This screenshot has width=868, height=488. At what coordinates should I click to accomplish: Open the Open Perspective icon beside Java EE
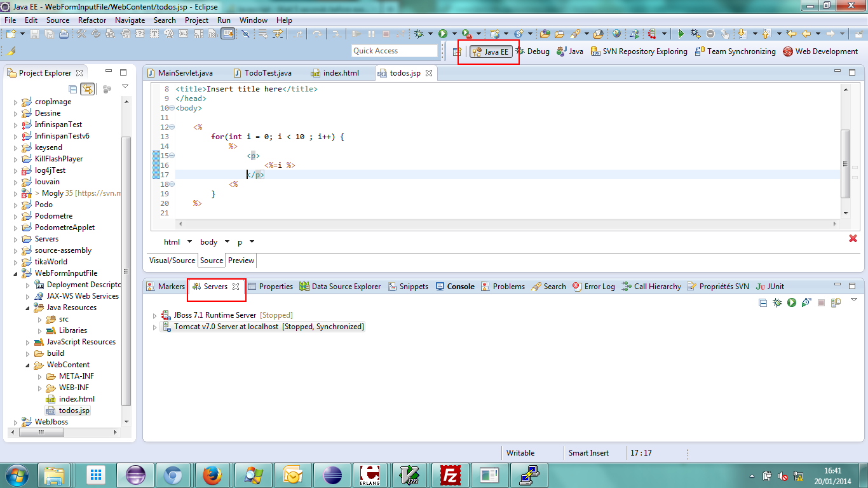457,51
